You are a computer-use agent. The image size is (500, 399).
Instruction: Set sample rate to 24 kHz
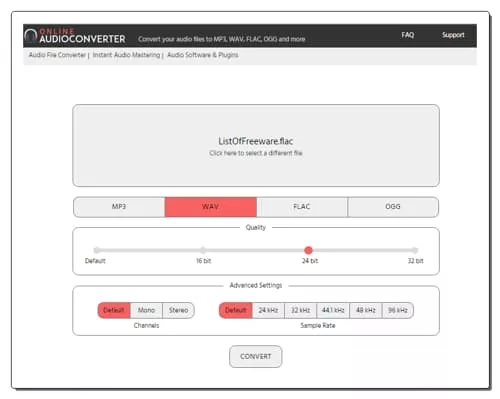click(x=268, y=310)
